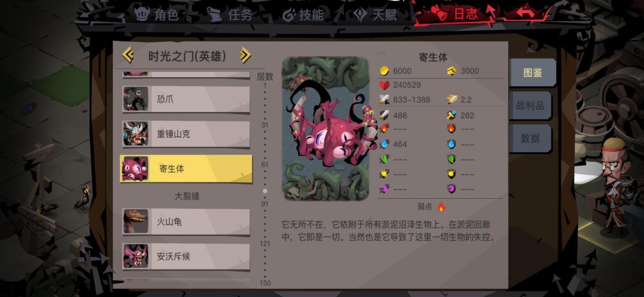The width and height of the screenshot is (644, 297).
Task: Click the 恐爪 monster portrait icon
Action: point(135,99)
